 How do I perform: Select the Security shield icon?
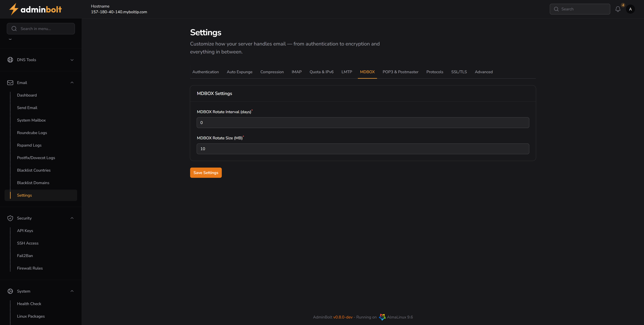(10, 218)
